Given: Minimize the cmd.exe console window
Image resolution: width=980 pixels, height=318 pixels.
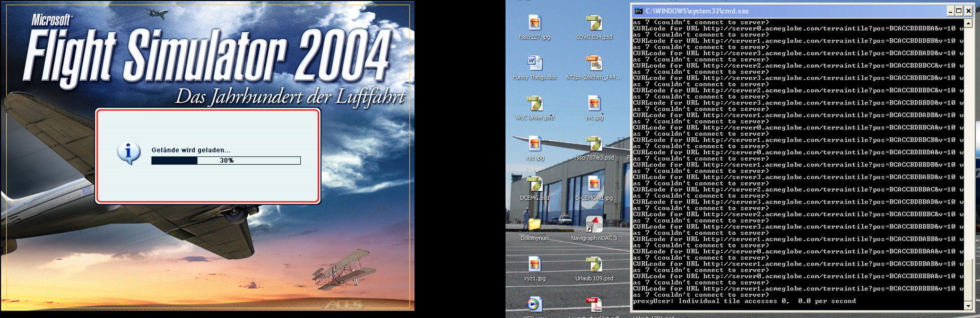Looking at the screenshot, I should pyautogui.click(x=950, y=11).
